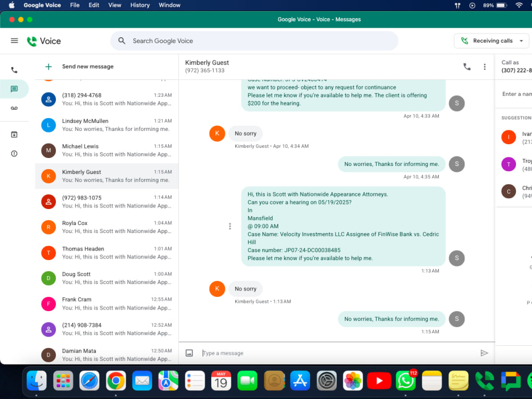Open Mail from the dock
The image size is (532, 399).
pos(142,381)
